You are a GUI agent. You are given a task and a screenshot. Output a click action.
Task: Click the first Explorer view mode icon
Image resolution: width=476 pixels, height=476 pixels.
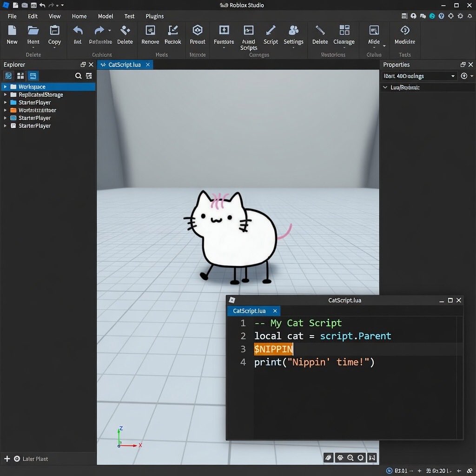click(8, 76)
